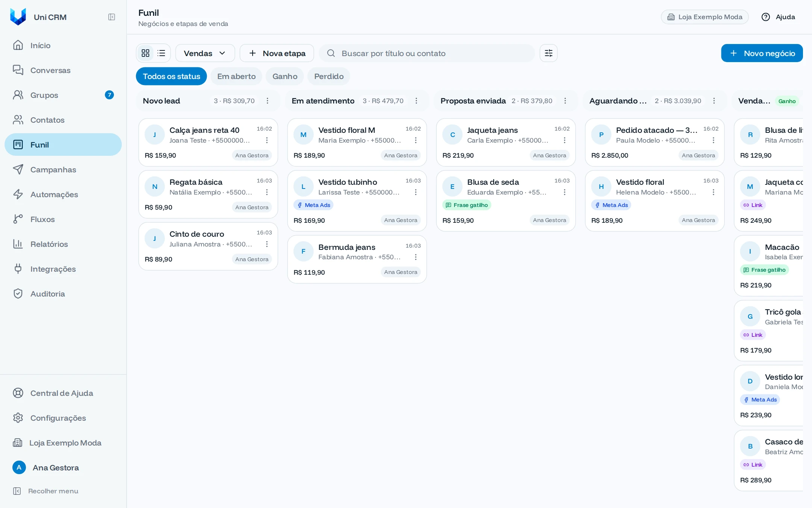Open the Bermuda jeans deal card

pos(357,259)
